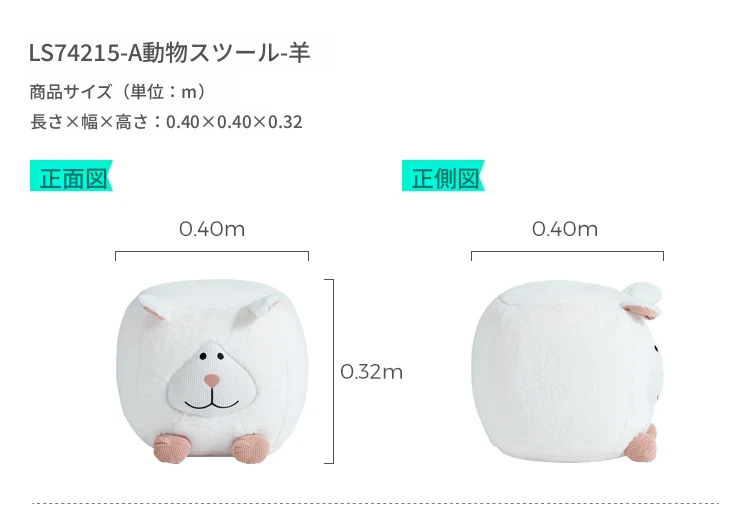This screenshot has height=524, width=750.
Task: Click the dashed divider line at bottom
Action: click(x=375, y=503)
